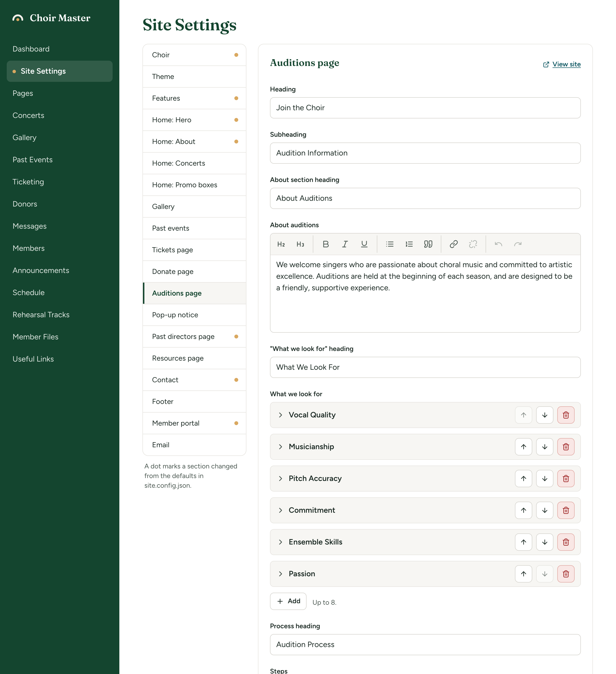Image resolution: width=616 pixels, height=674 pixels.
Task: Insert a blockquote
Action: (x=428, y=244)
